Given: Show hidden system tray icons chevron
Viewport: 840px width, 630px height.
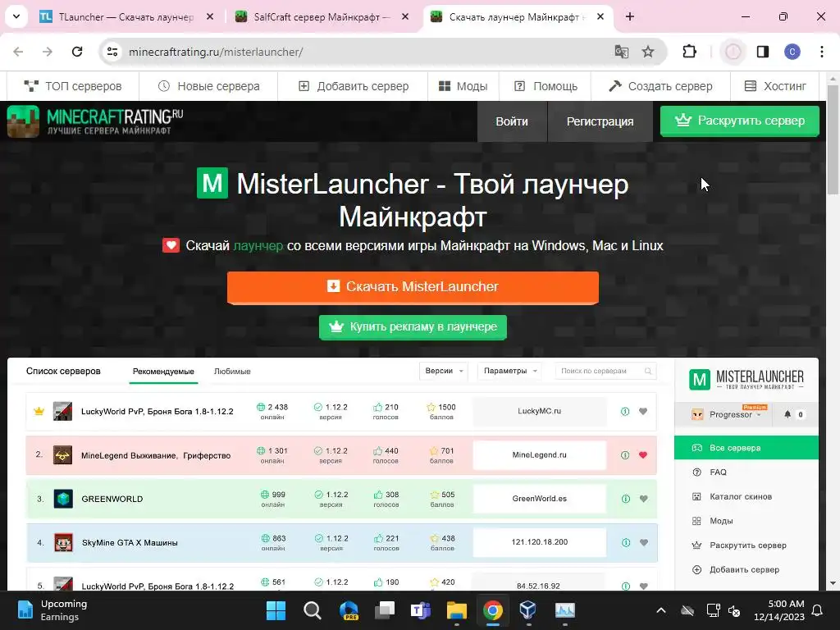Looking at the screenshot, I should click(661, 610).
